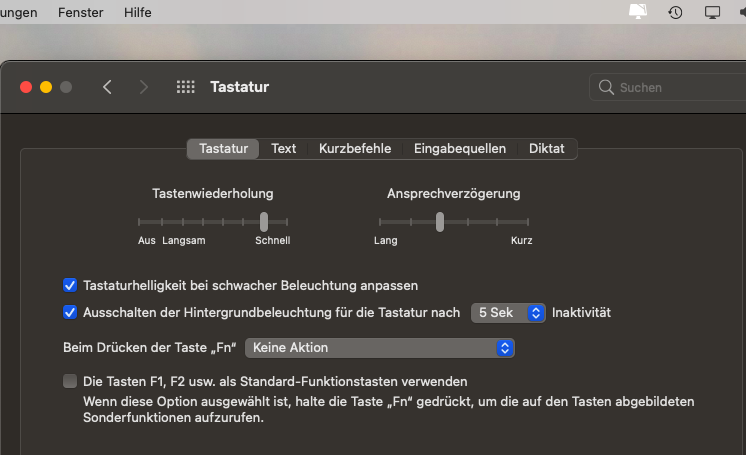Open CleanMyMac menu bar icon
This screenshot has width=746, height=455.
point(638,12)
